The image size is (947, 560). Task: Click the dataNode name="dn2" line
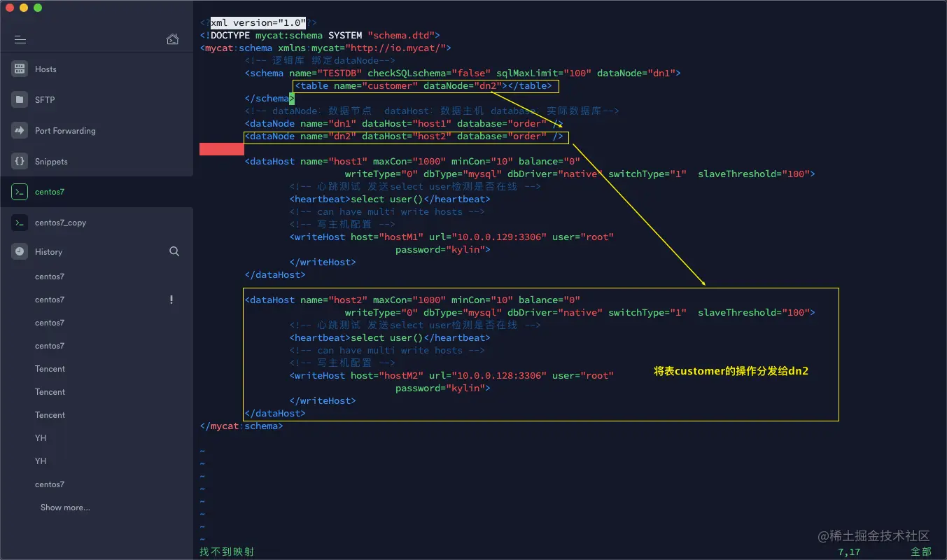point(404,136)
